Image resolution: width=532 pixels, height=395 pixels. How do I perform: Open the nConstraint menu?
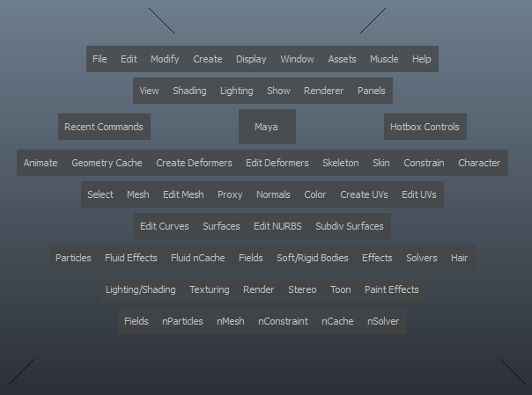coord(283,321)
